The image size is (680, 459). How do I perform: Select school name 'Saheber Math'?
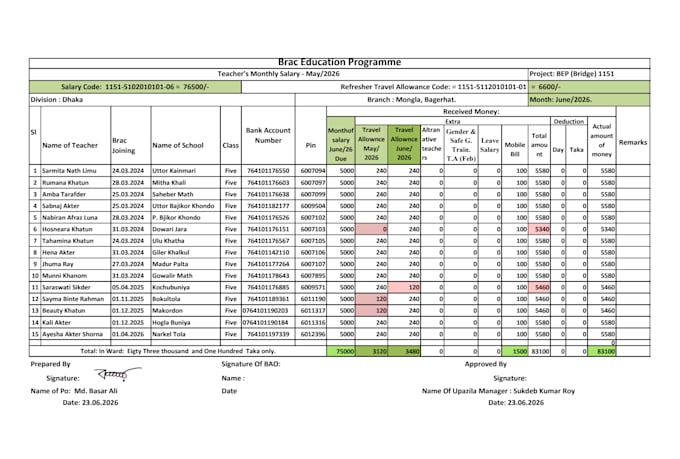click(x=173, y=194)
